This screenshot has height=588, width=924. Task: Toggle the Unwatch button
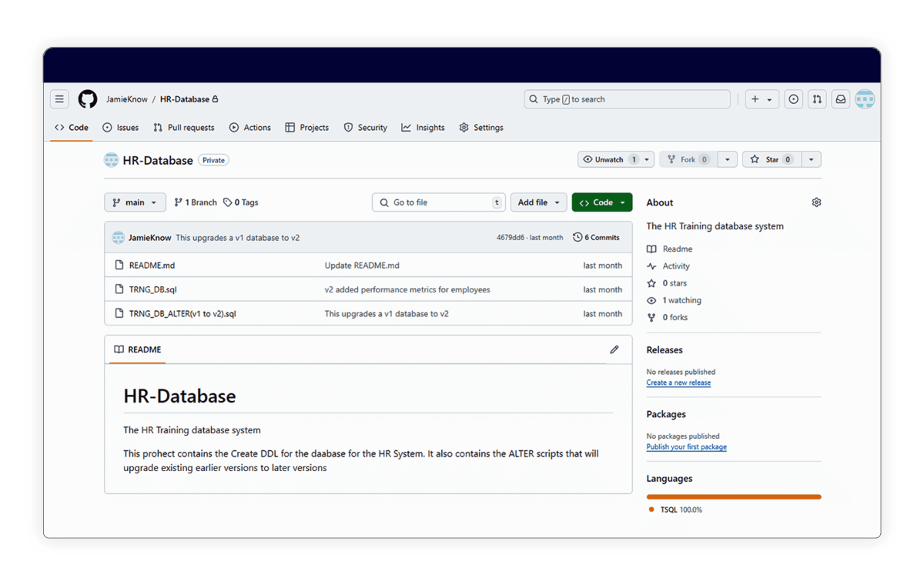click(x=609, y=159)
